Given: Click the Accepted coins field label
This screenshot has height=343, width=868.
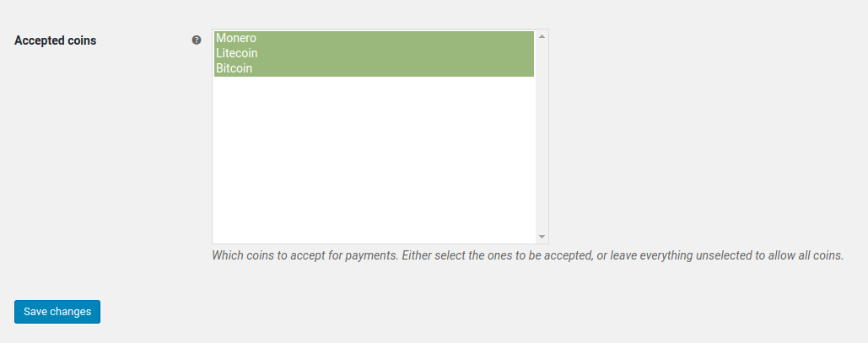Looking at the screenshot, I should 56,40.
